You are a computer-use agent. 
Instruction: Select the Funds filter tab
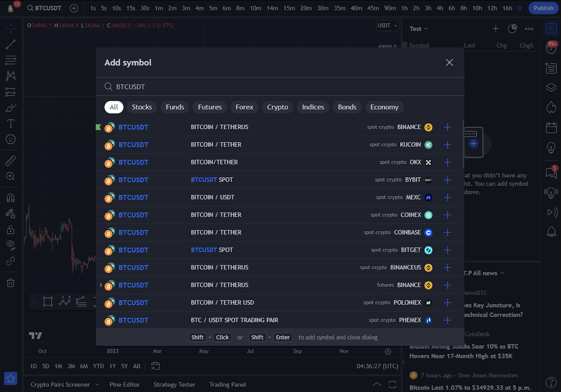[175, 107]
